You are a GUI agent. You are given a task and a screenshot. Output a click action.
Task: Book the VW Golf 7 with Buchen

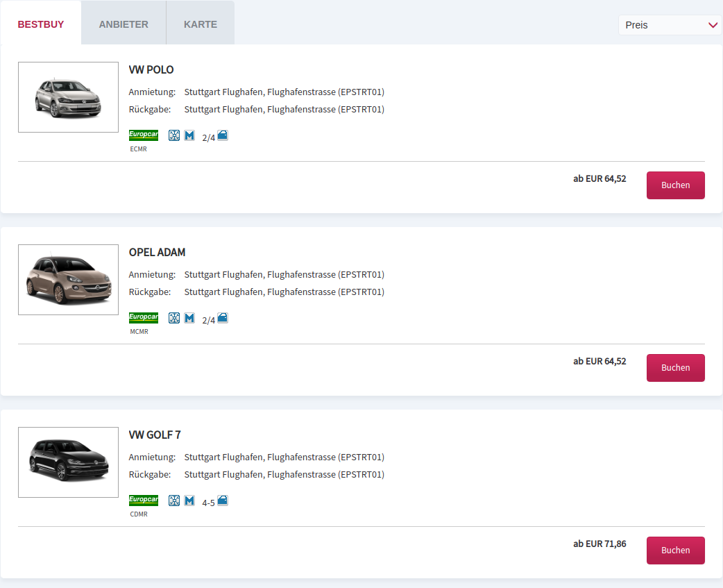click(676, 551)
